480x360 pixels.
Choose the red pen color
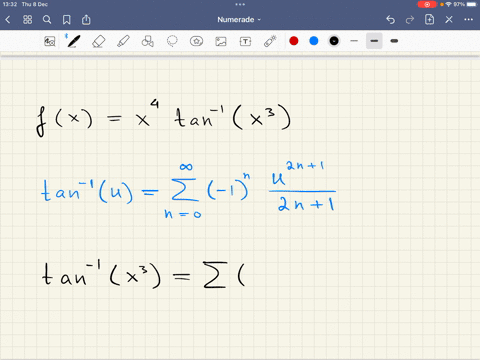click(294, 41)
